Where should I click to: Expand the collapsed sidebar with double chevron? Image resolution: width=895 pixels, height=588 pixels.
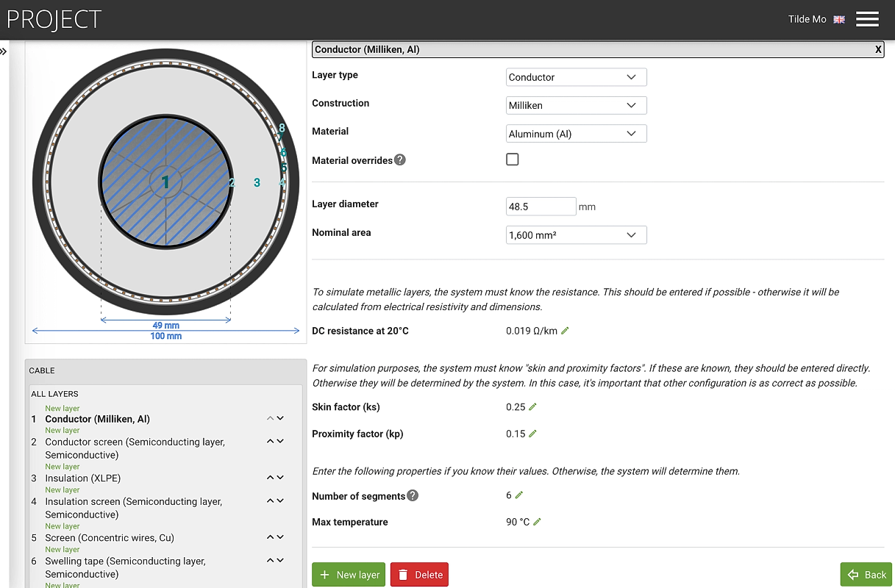click(x=4, y=51)
